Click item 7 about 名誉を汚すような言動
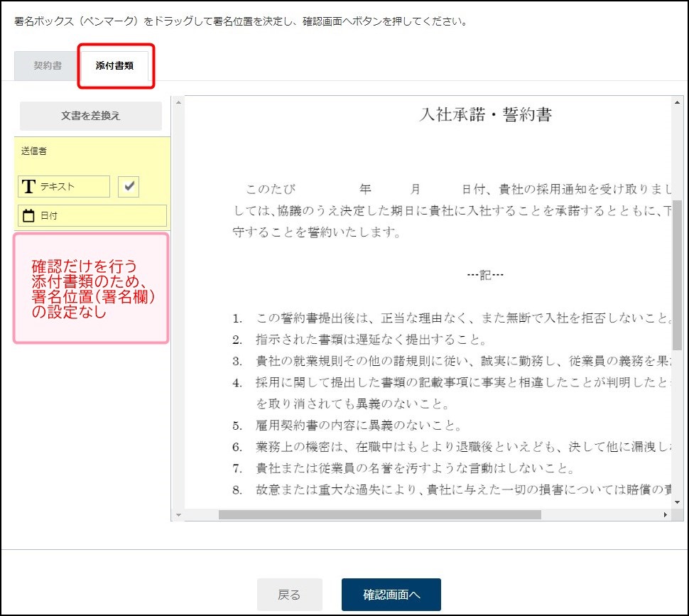 click(x=404, y=468)
